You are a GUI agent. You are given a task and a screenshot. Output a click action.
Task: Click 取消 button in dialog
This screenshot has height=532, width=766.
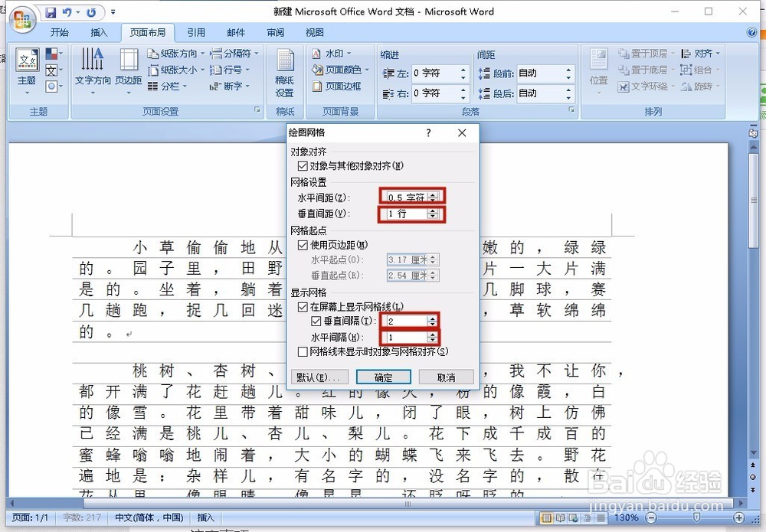tap(446, 377)
